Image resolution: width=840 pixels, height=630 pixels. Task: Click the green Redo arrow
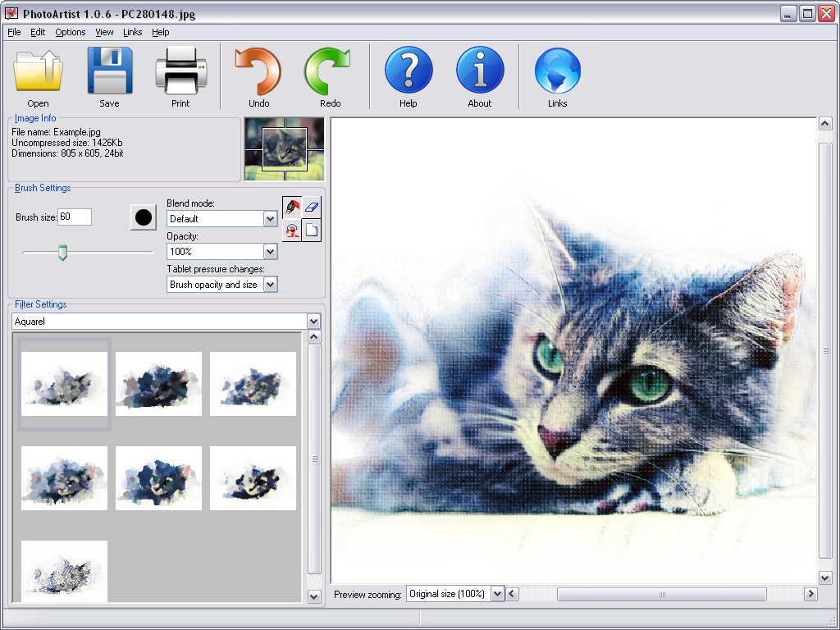click(329, 72)
